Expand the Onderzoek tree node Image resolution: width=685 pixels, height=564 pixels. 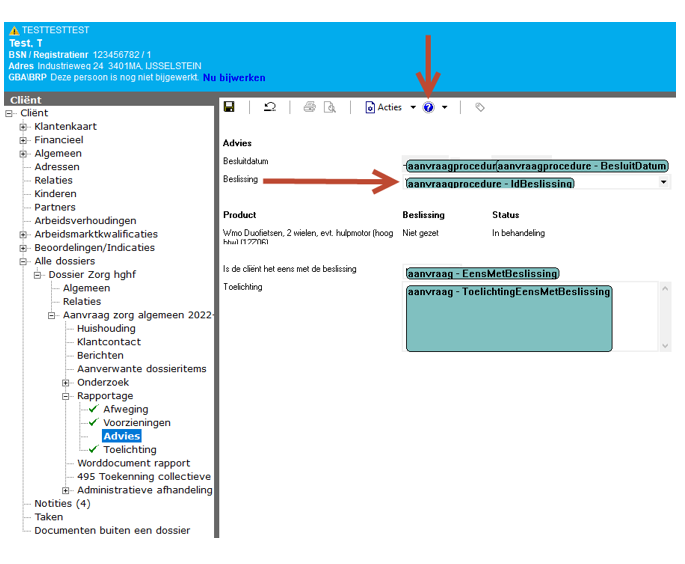click(x=66, y=383)
